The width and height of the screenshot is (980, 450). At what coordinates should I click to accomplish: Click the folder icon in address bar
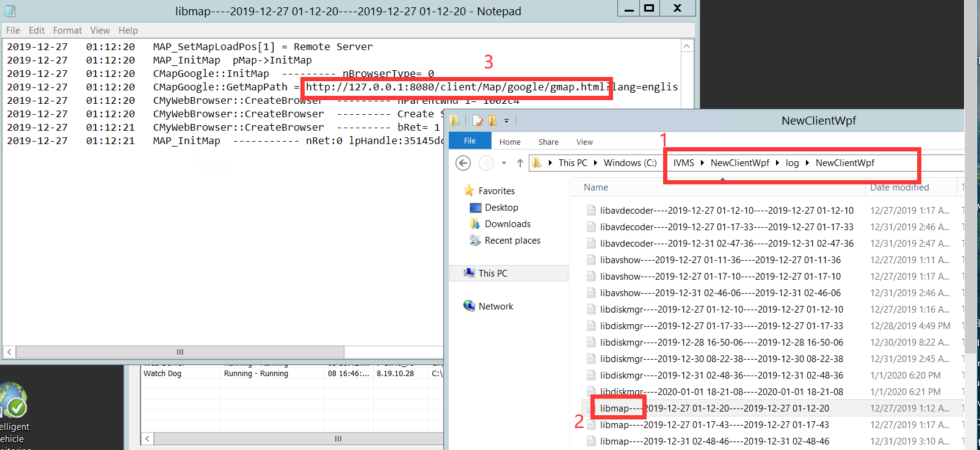(x=537, y=162)
